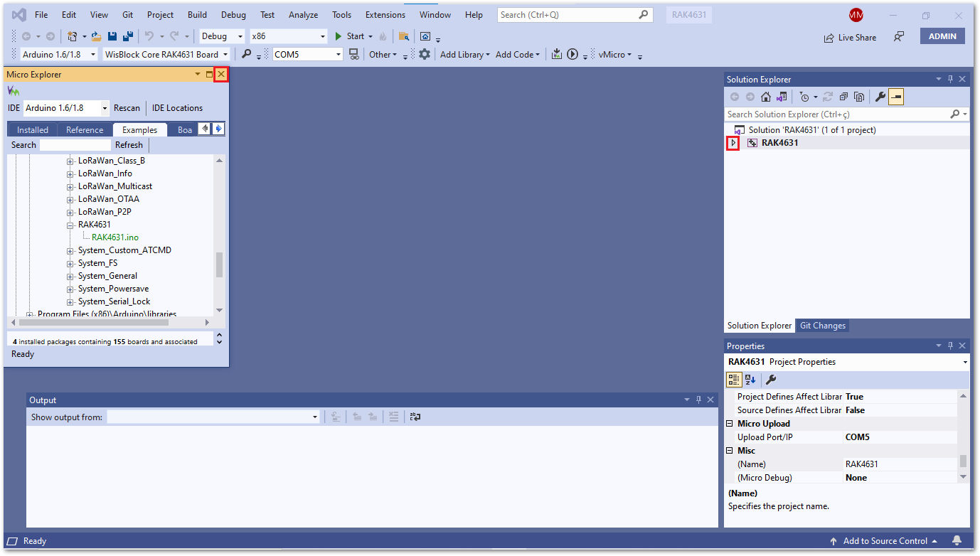Click the New Project toolbar icon
Viewport: 980px width, 556px height.
pos(73,36)
